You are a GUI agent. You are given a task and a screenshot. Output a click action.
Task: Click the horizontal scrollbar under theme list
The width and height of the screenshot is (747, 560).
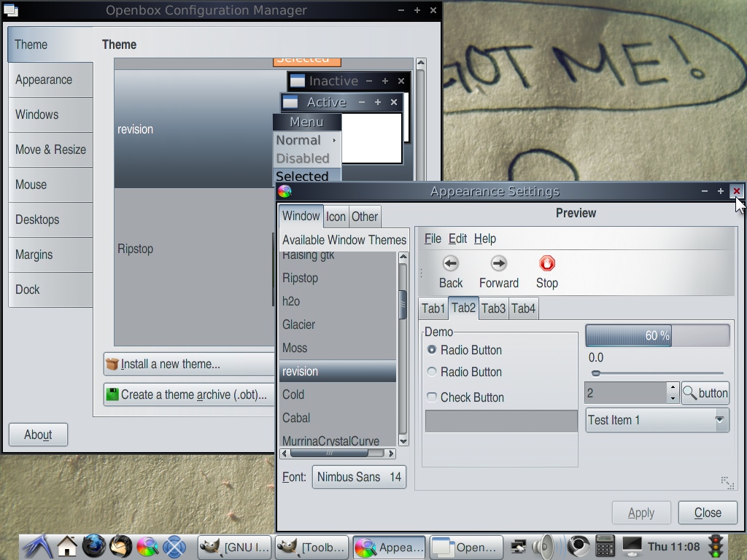[337, 454]
